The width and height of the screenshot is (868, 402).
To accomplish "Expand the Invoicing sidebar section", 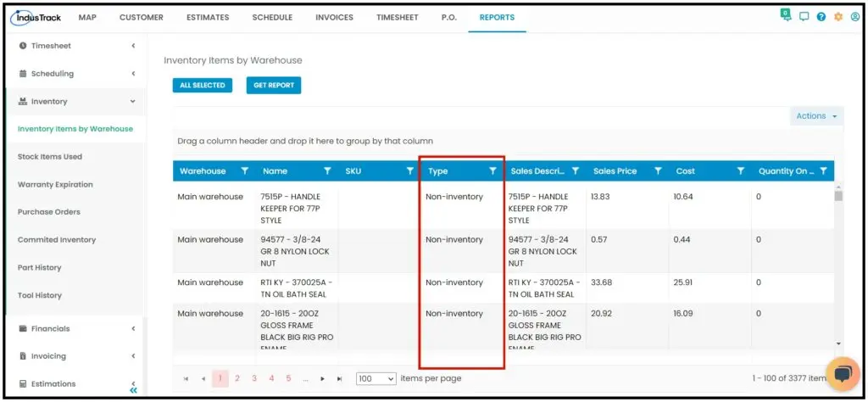I will click(76, 356).
